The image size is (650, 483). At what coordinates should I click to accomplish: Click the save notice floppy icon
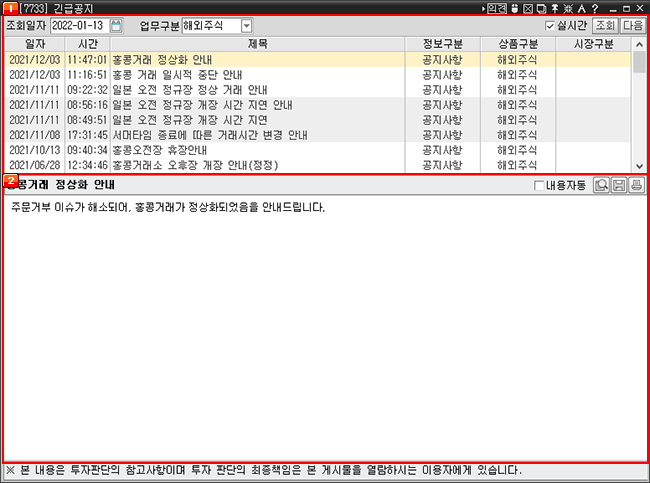click(x=619, y=185)
